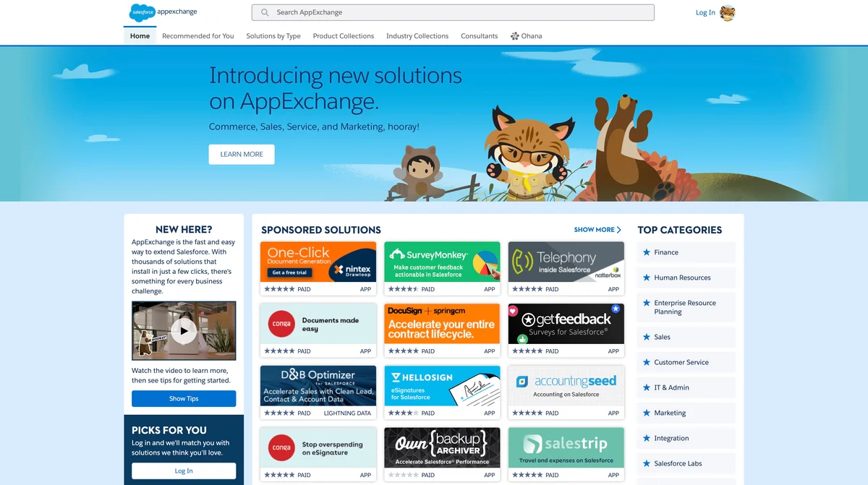The width and height of the screenshot is (868, 485).
Task: Play the getting started video
Action: 183,330
